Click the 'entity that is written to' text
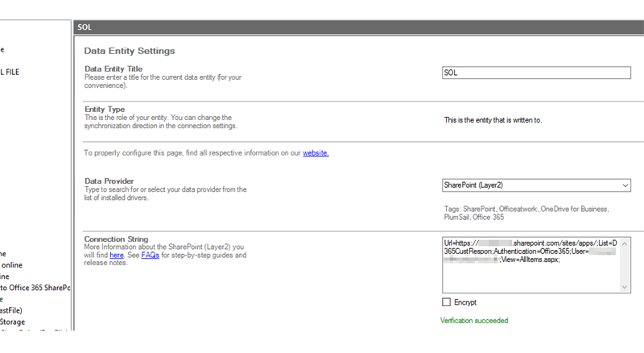Screen dimensions: 644x353 pyautogui.click(x=493, y=120)
